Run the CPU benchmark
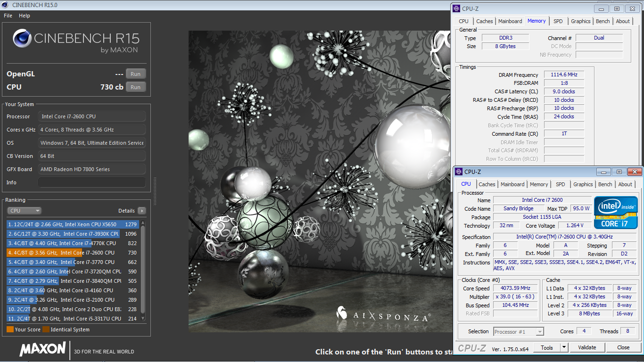The height and width of the screenshot is (362, 644). coord(136,87)
